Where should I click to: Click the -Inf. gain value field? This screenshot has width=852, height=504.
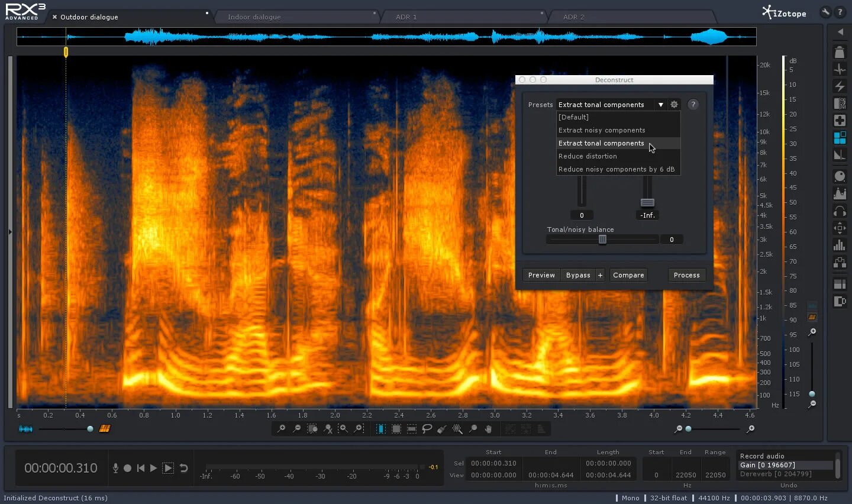click(647, 215)
